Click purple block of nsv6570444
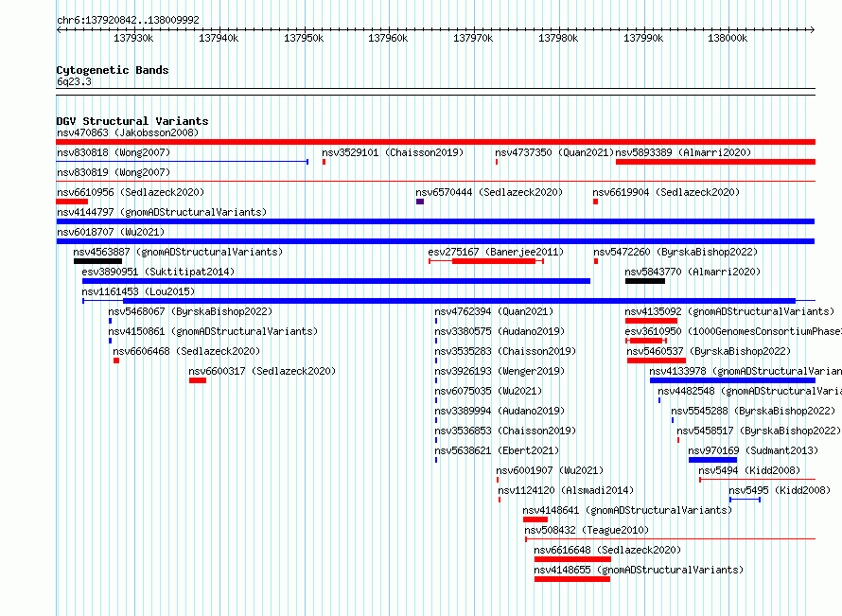 (x=420, y=202)
